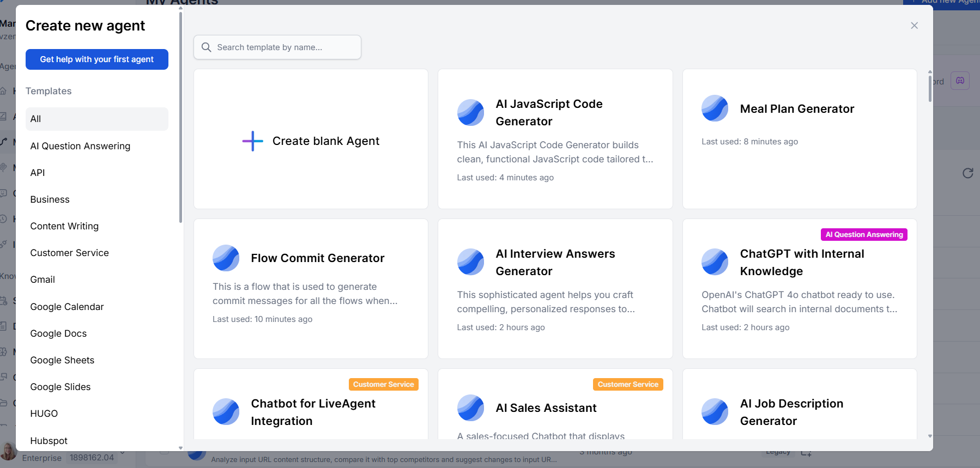This screenshot has width=980, height=468.
Task: Choose the HUGO template category
Action: [x=97, y=414]
